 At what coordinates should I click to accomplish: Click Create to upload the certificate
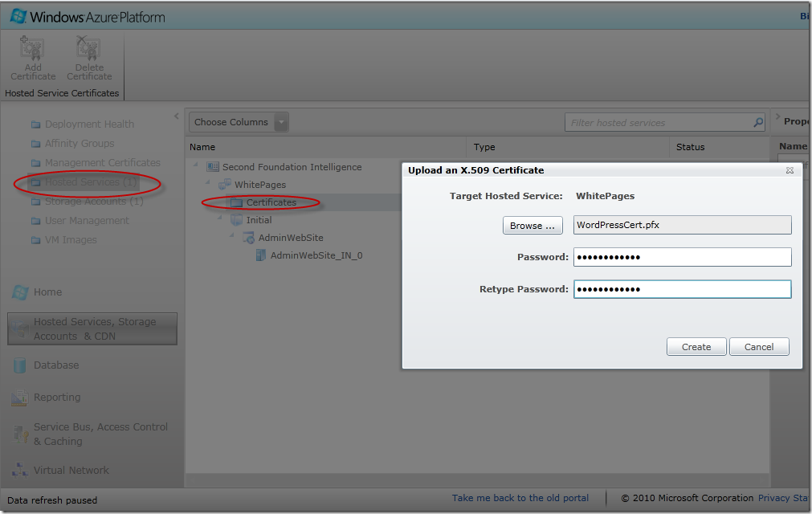pos(696,347)
